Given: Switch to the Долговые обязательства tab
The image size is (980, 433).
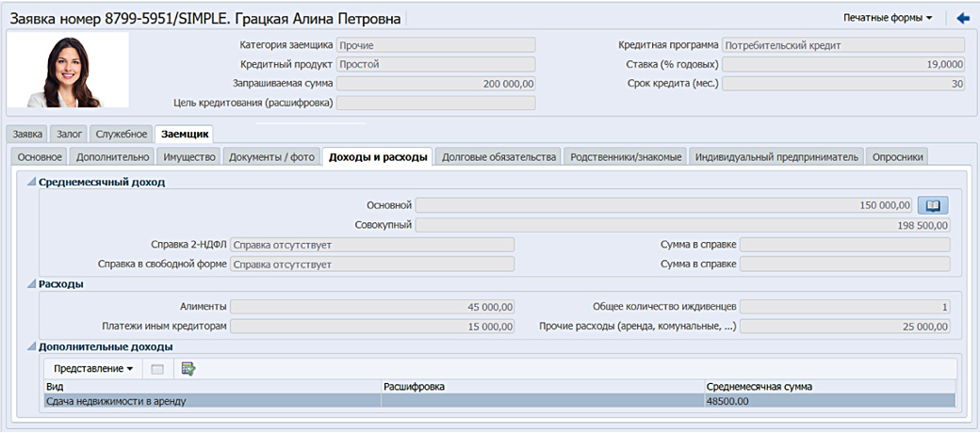Looking at the screenshot, I should (x=498, y=157).
